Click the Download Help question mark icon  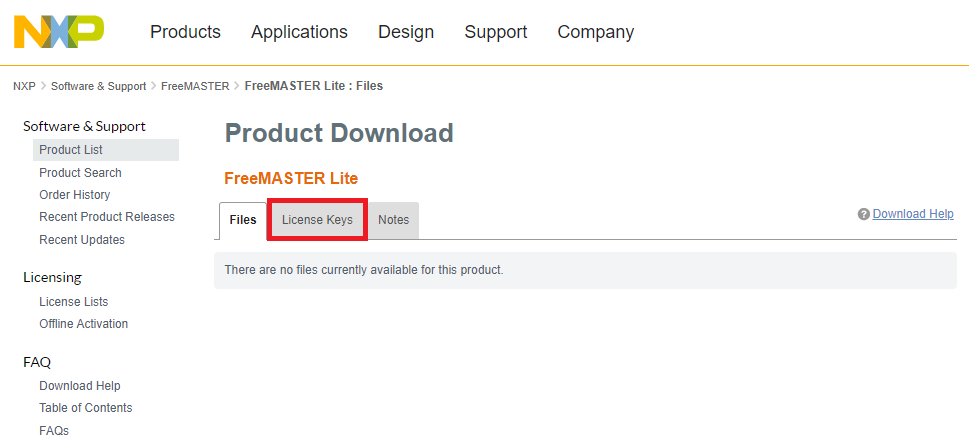click(x=863, y=214)
